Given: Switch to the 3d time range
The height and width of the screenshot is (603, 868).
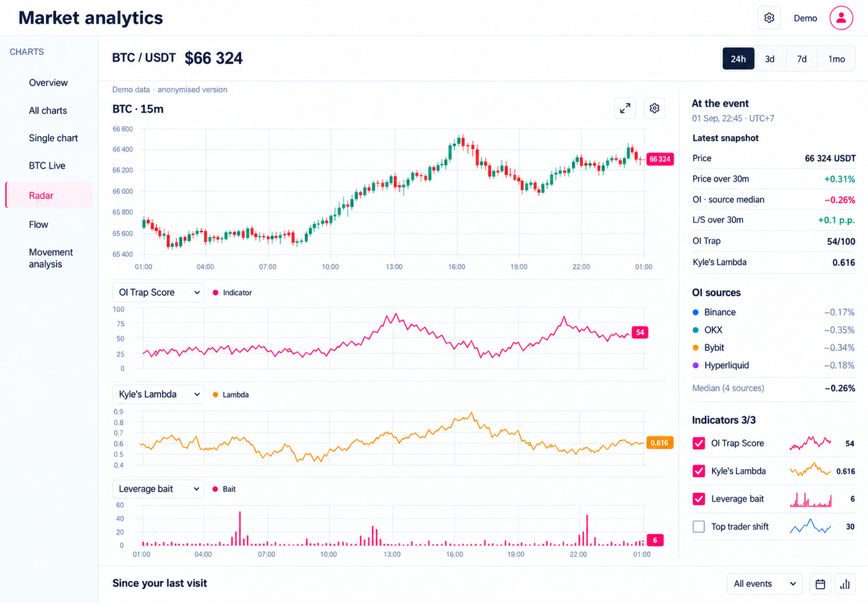Looking at the screenshot, I should point(770,58).
